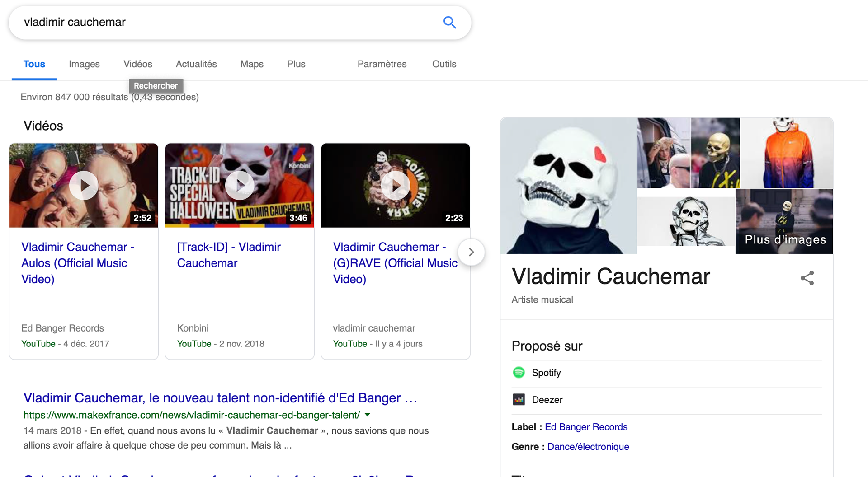Open the Ed Banger non-identifié talent result

click(220, 398)
